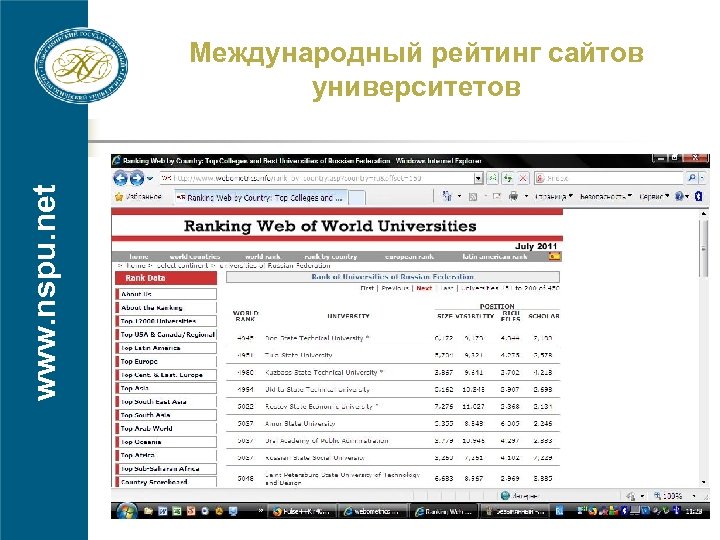Click the scrollbar down arrow
The image size is (720, 540).
pyautogui.click(x=703, y=482)
